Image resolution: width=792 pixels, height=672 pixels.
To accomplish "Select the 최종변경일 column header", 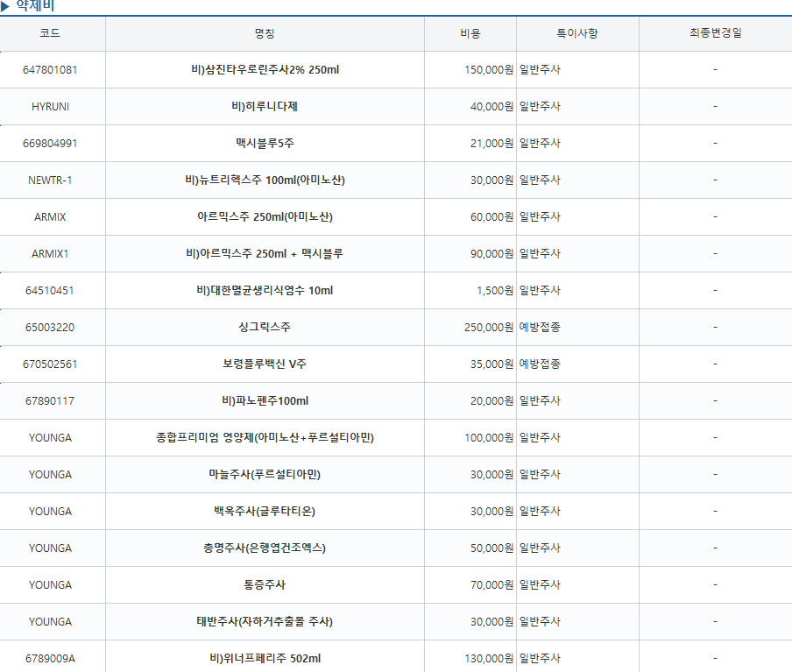I will (x=715, y=33).
